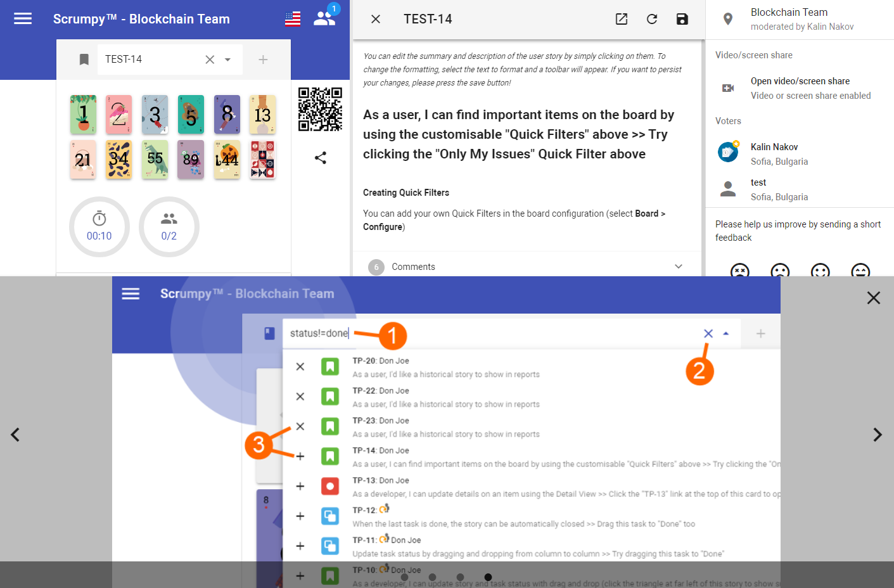
Task: Click the 'Creating Quick Filters' description heading
Action: pos(406,193)
